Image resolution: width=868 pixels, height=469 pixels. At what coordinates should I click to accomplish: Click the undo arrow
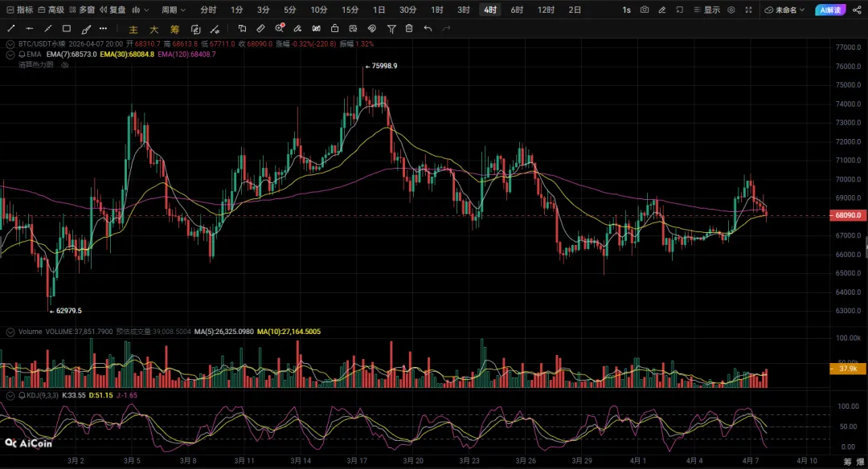(428, 28)
